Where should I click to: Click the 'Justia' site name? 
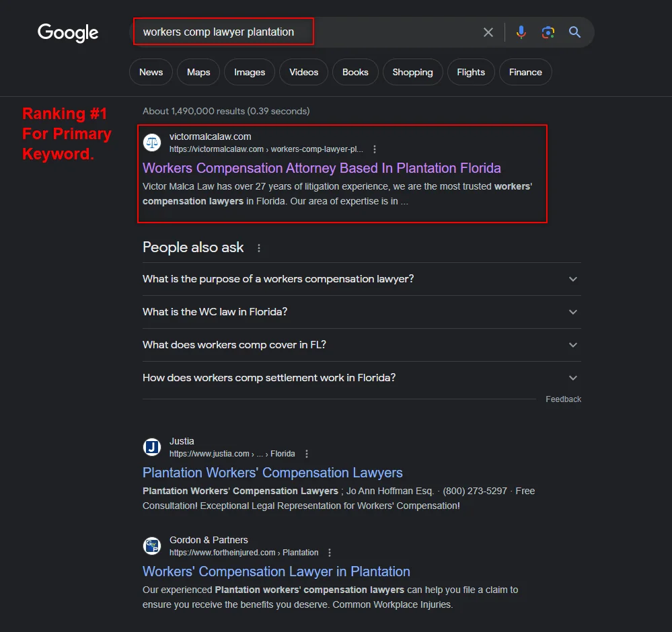182,441
